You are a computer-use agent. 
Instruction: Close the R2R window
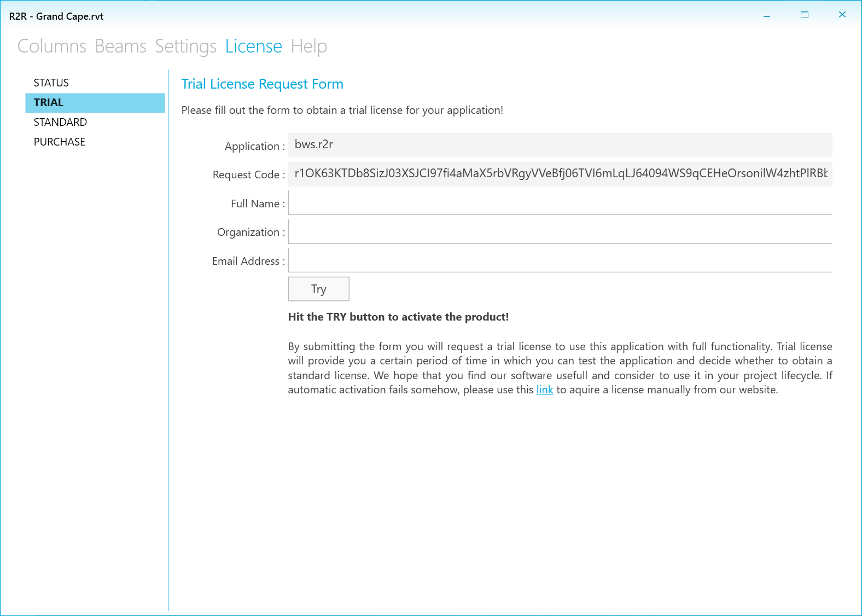842,15
